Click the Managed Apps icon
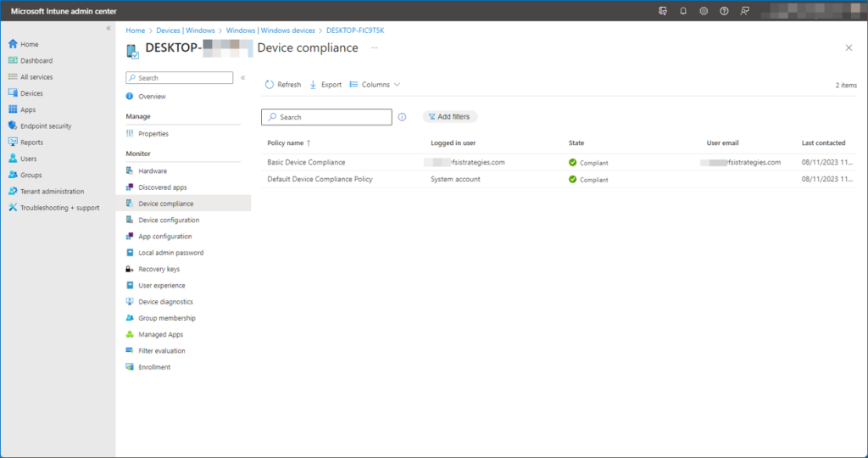The height and width of the screenshot is (458, 868). pos(130,334)
